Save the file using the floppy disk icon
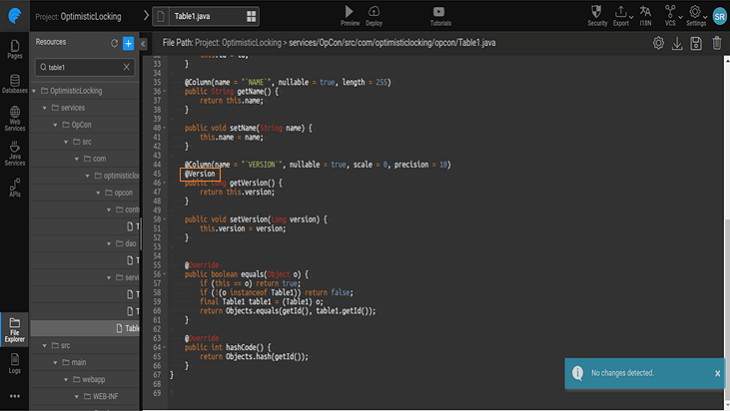Image resolution: width=730 pixels, height=411 pixels. click(697, 43)
